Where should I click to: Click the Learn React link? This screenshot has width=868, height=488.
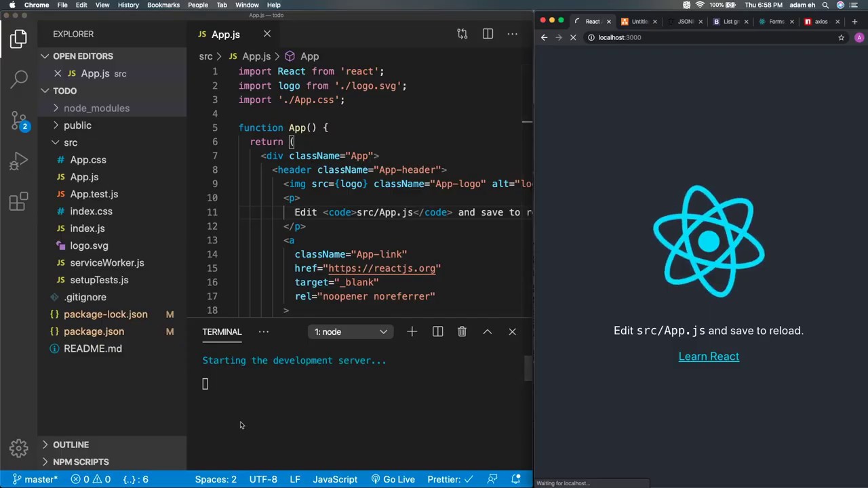709,357
